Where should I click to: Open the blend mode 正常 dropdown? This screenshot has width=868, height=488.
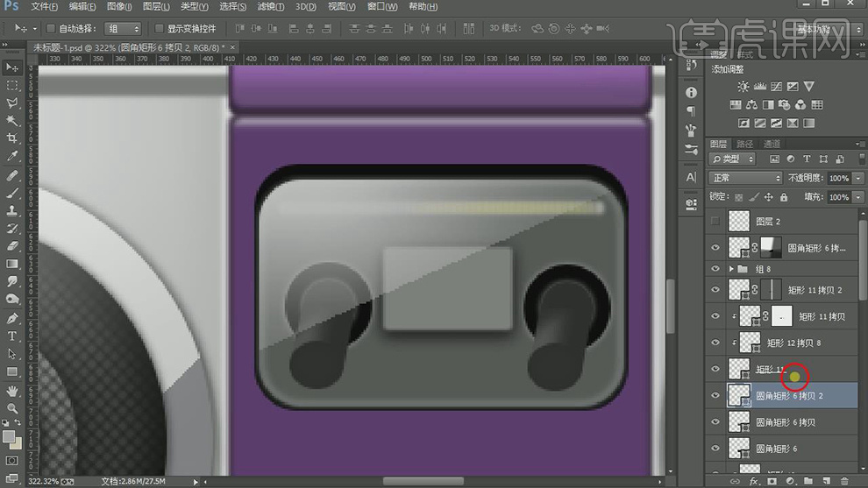click(x=745, y=178)
